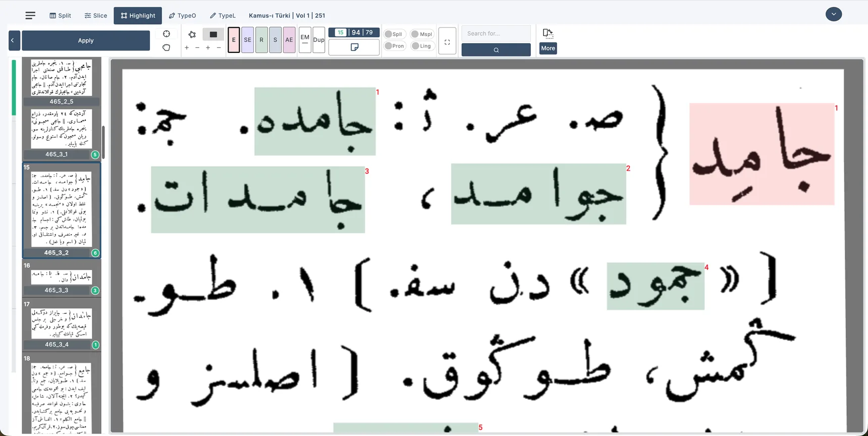The height and width of the screenshot is (436, 868).
Task: Choose the filled rectangle selection tool
Action: 213,34
